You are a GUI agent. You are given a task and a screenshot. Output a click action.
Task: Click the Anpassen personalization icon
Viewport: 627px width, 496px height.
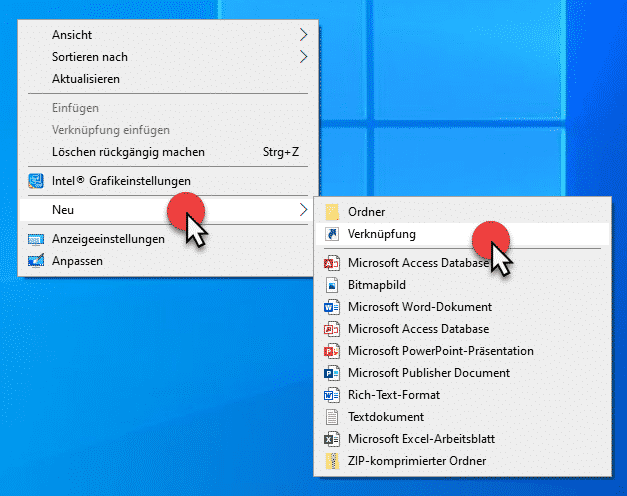coord(36,261)
